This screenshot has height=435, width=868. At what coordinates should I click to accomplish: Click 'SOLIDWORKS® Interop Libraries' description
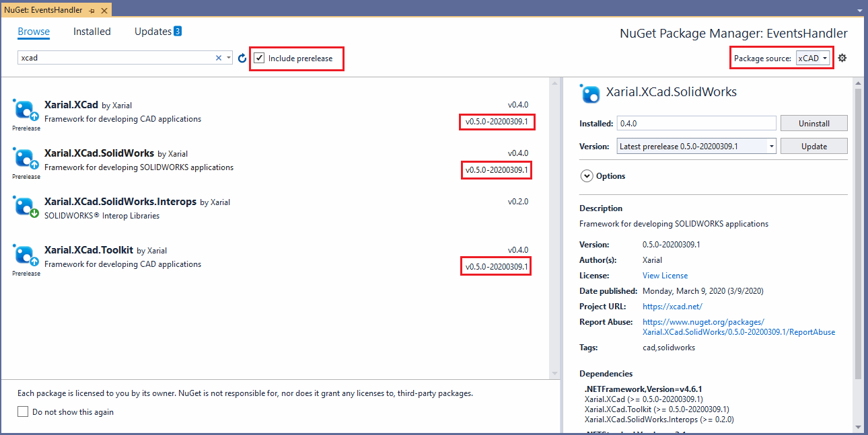[102, 216]
